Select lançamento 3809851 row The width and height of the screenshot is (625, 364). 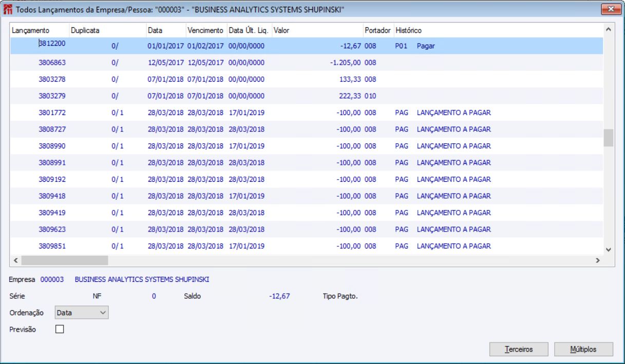click(307, 246)
